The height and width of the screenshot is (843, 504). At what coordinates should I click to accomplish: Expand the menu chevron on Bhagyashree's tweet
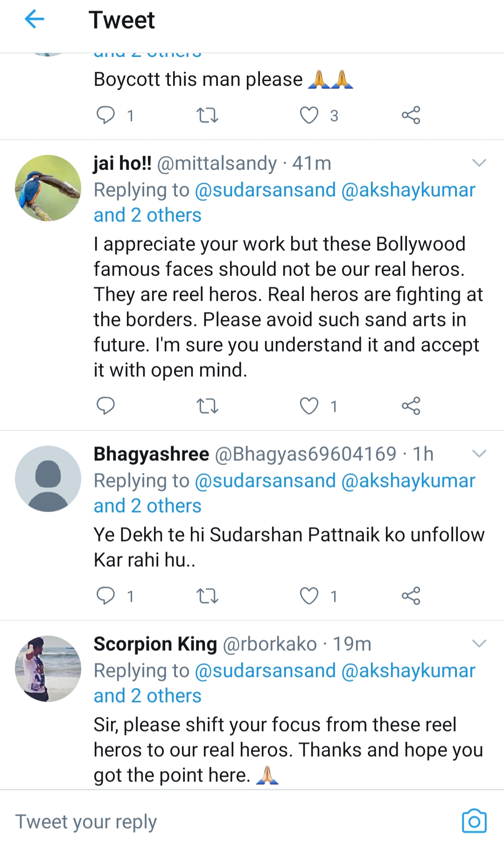tap(479, 454)
